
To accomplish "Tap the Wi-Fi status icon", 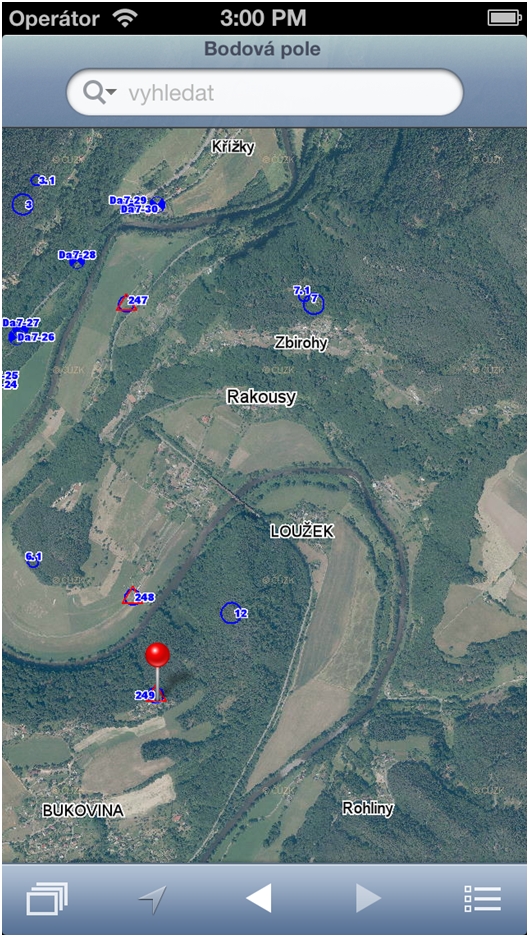I will (125, 18).
